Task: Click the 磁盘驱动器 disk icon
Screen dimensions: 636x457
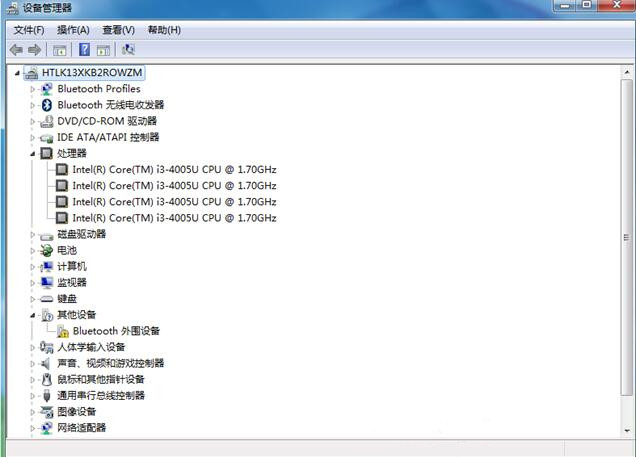Action: coord(47,236)
